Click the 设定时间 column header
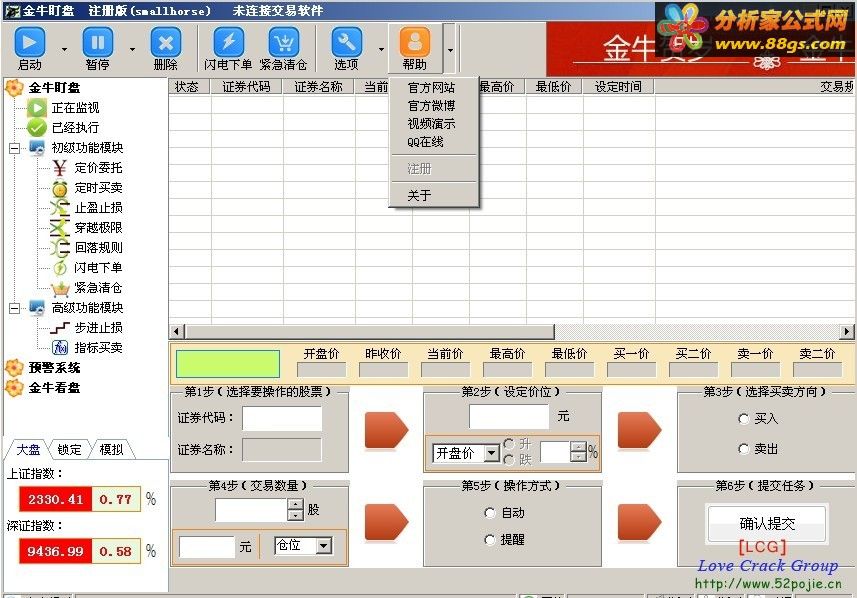857x598 pixels. click(x=618, y=87)
